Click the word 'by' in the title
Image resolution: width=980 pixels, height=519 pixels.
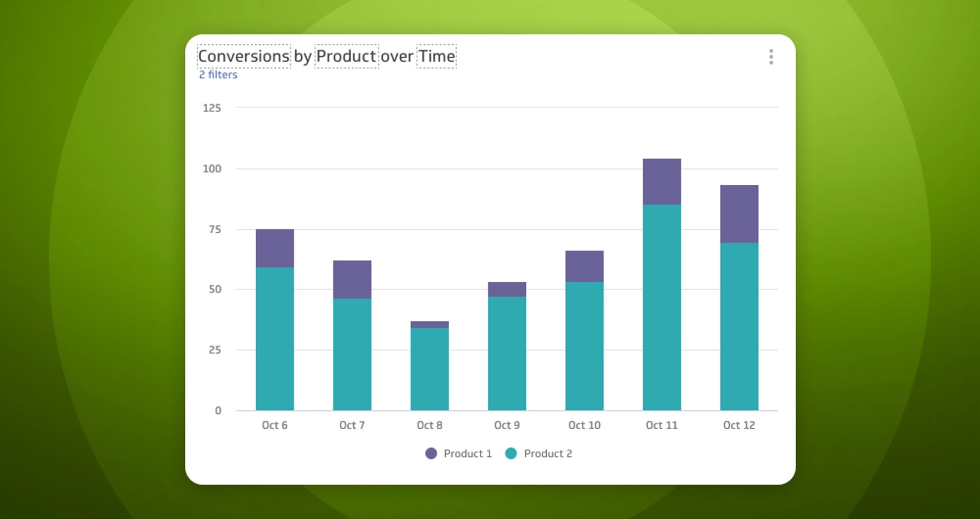[x=303, y=57]
